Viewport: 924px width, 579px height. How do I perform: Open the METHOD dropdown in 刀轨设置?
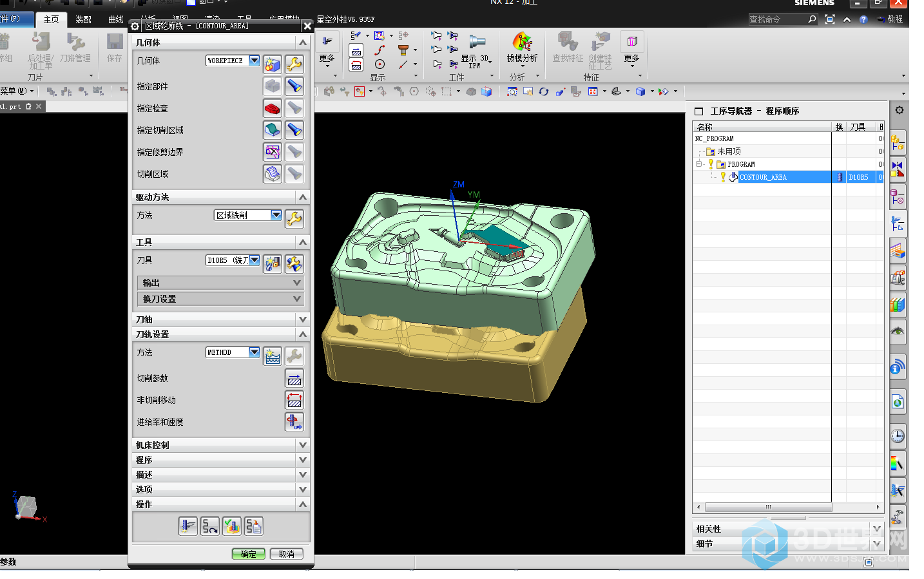255,352
